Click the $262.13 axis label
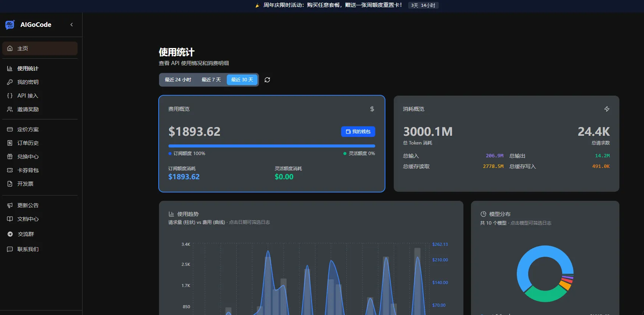This screenshot has height=315, width=644. point(440,244)
